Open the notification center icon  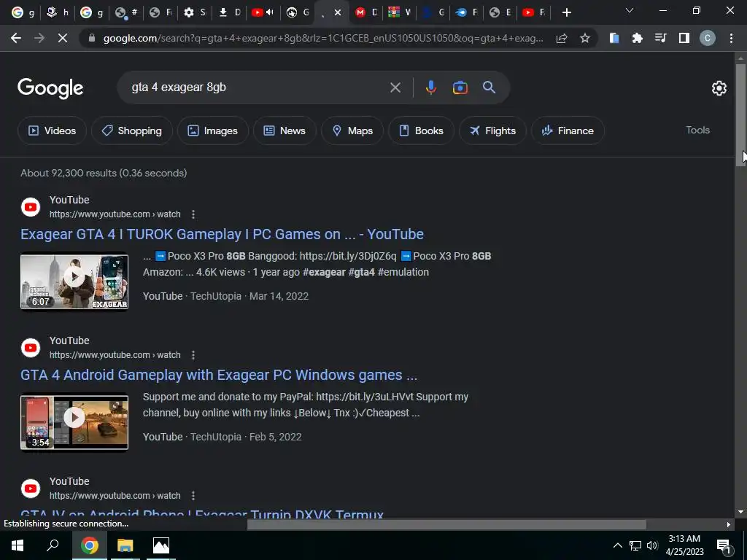tap(724, 546)
